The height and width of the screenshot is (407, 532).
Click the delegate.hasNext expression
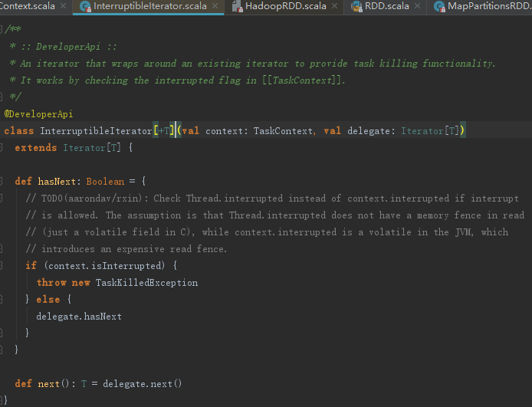(79, 317)
